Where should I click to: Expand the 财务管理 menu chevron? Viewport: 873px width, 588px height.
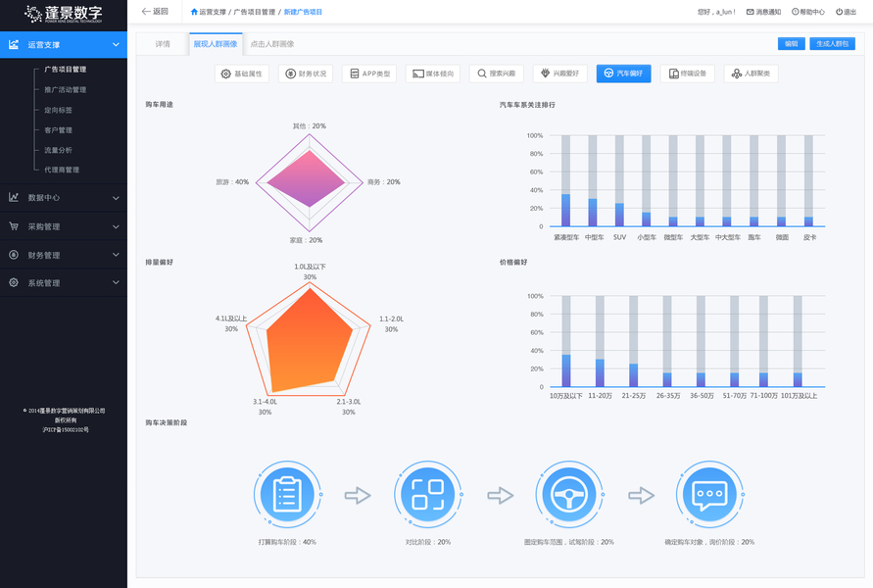(x=116, y=255)
